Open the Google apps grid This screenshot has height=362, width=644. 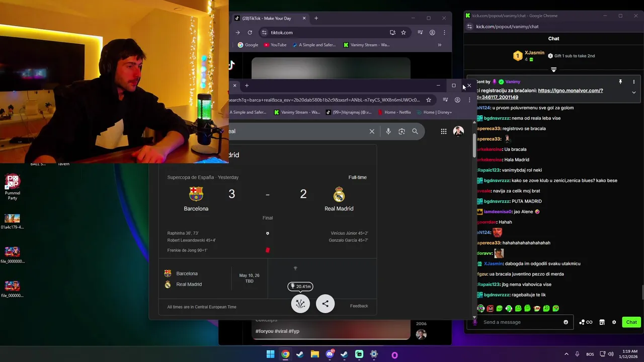(443, 131)
